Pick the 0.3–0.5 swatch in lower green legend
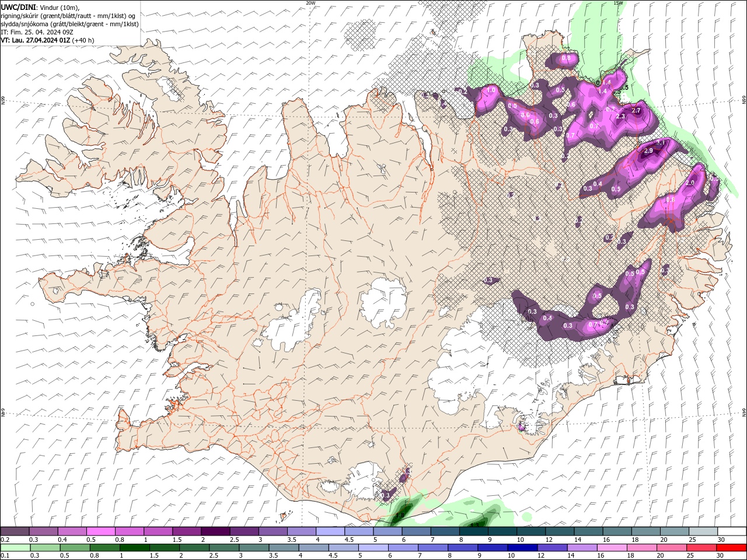 [x=46, y=548]
